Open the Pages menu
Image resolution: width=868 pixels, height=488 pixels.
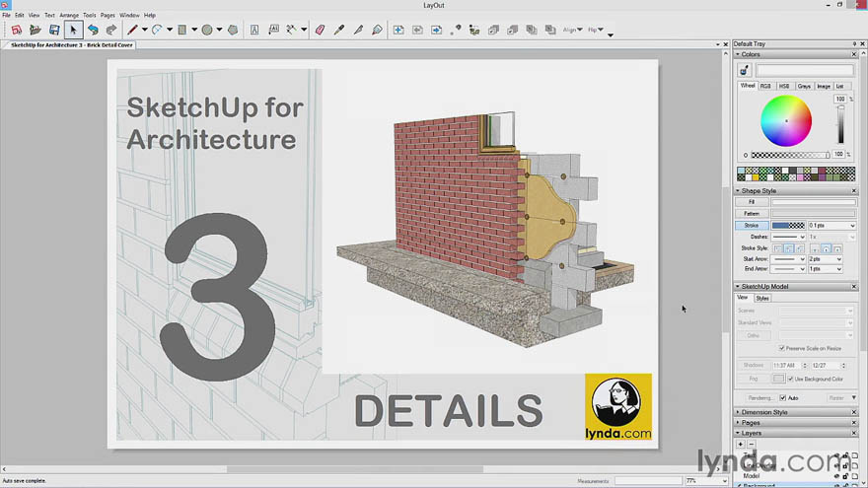tap(108, 15)
